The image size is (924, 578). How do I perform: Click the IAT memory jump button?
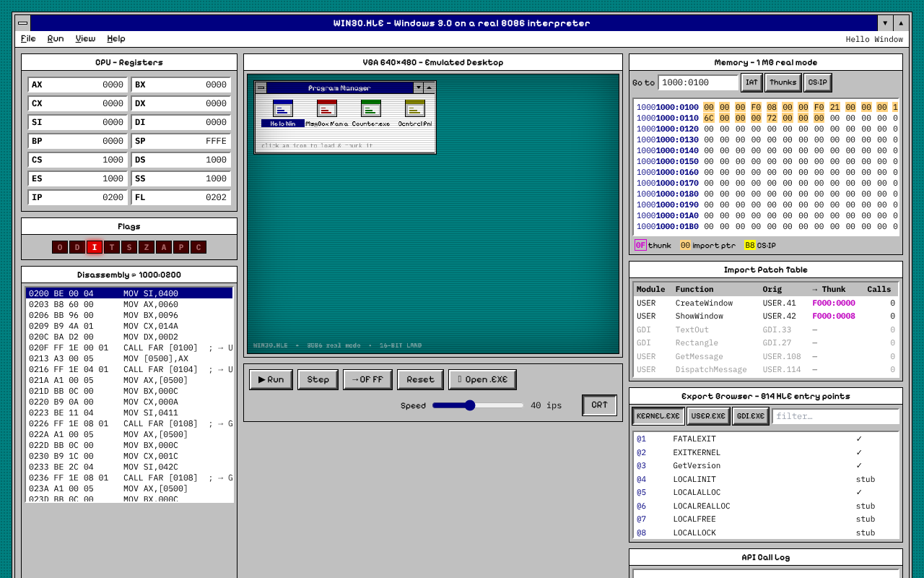[x=751, y=82]
